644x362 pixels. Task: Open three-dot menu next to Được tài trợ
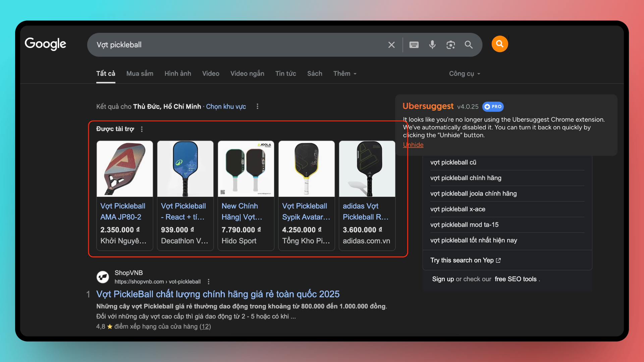coord(142,129)
